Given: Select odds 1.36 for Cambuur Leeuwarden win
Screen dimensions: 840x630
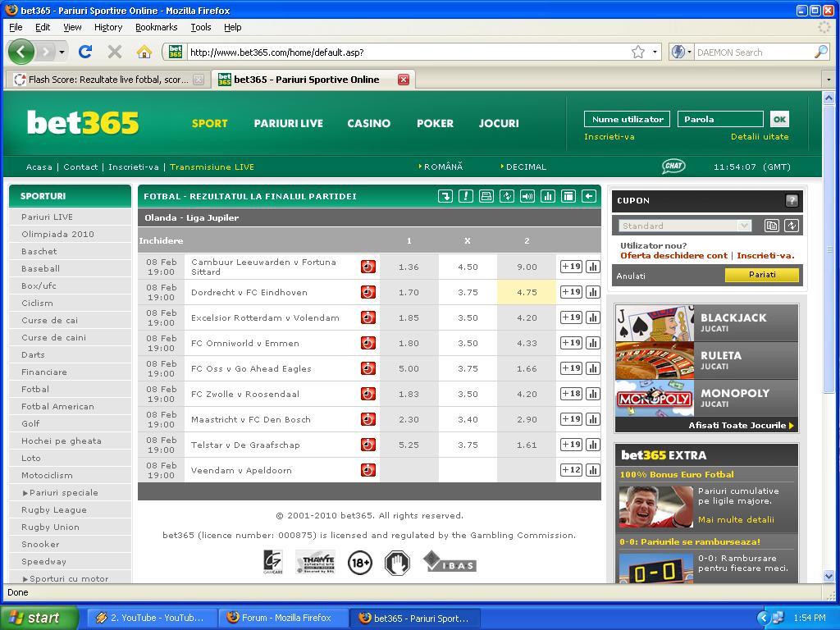Looking at the screenshot, I should click(409, 267).
